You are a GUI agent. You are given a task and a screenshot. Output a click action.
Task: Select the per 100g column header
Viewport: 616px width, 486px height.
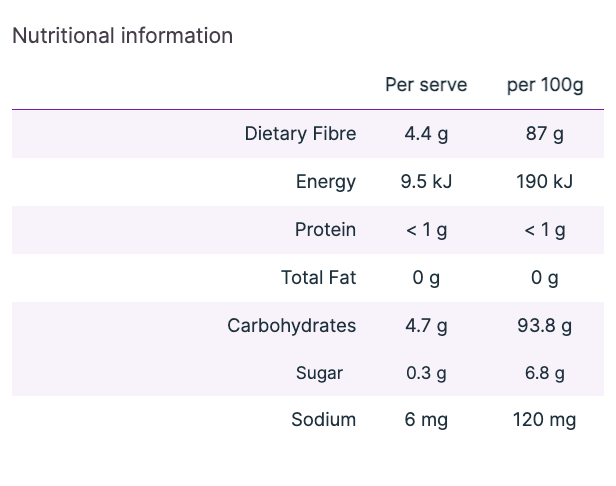pyautogui.click(x=545, y=85)
